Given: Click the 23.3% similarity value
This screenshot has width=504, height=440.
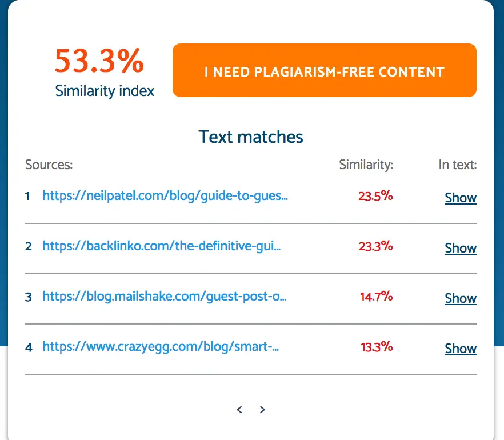Looking at the screenshot, I should click(375, 246).
